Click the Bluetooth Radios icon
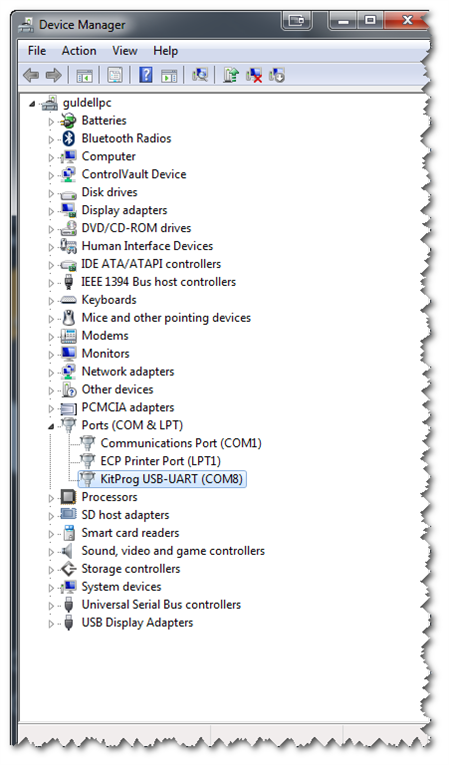 point(69,139)
